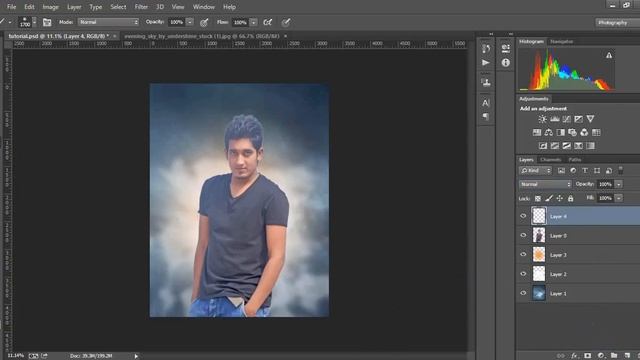This screenshot has height=360, width=640.
Task: Add a Black & White adjustment
Action: [x=560, y=132]
